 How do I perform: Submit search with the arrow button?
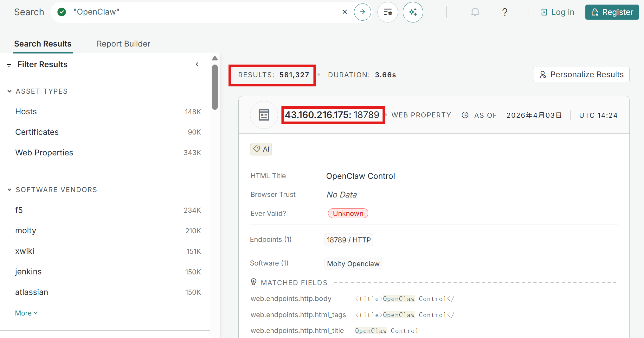coord(362,12)
